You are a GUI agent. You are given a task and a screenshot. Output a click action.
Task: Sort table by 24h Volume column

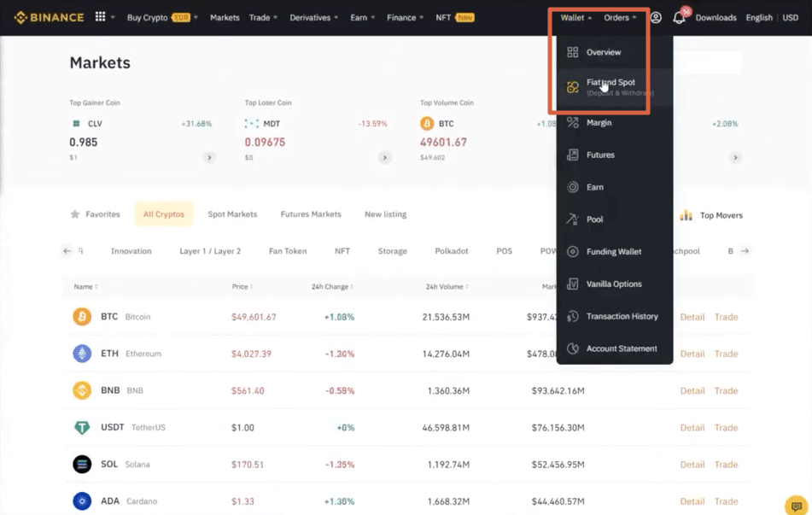click(447, 286)
